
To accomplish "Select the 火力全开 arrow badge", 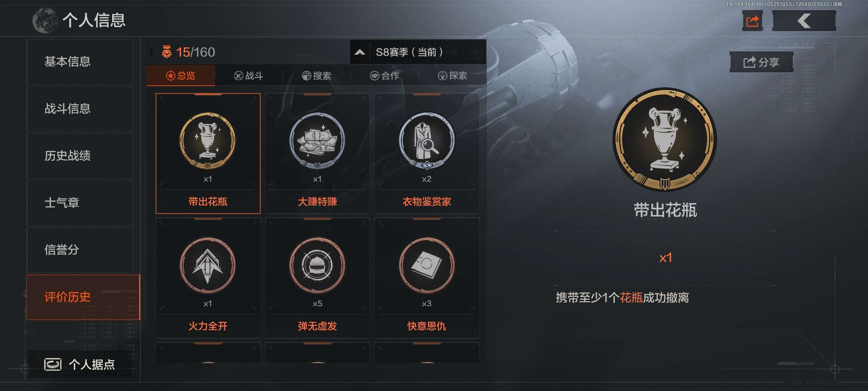I will [208, 278].
